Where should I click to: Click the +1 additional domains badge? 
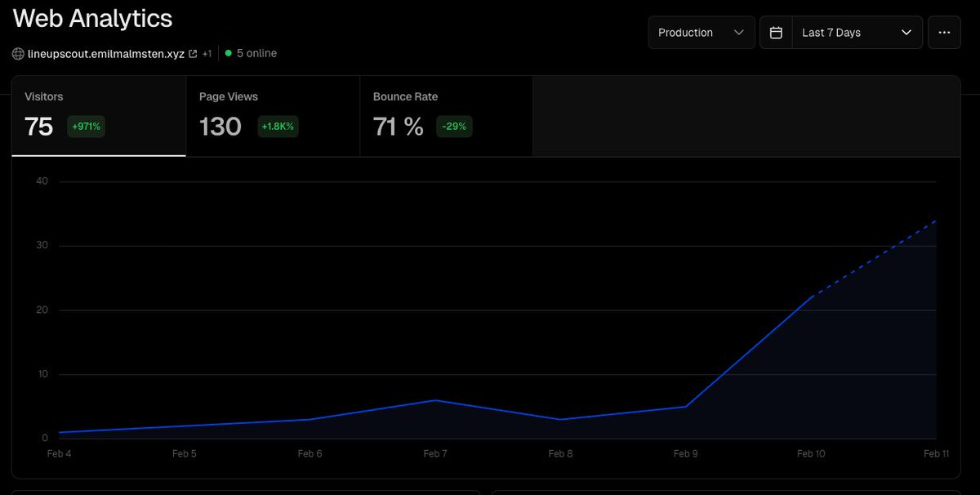click(x=207, y=54)
